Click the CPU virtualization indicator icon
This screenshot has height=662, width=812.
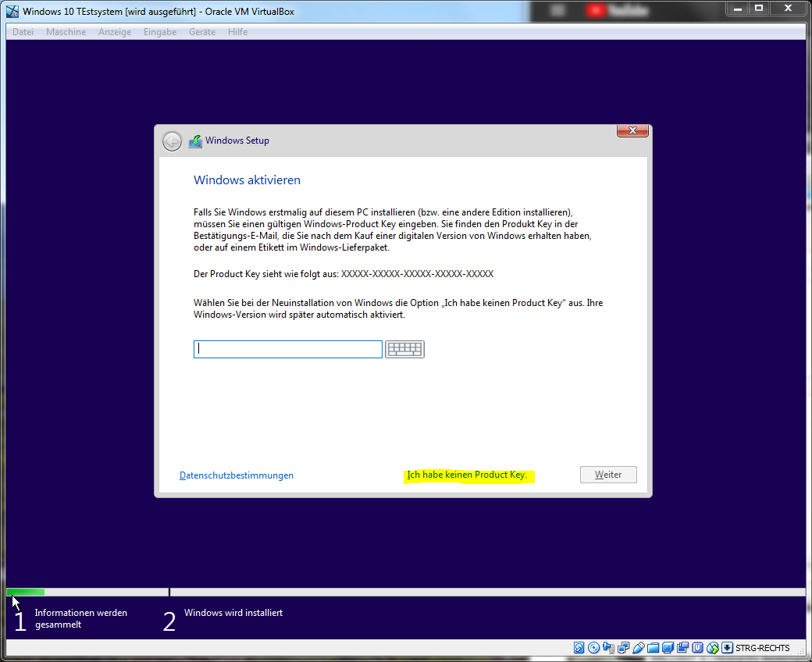[x=697, y=648]
